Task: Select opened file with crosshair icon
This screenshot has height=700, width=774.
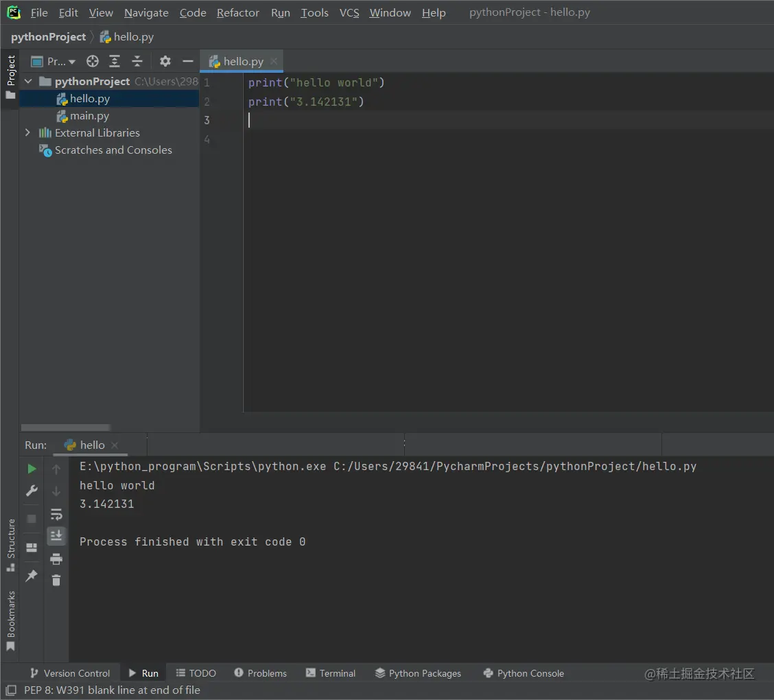Action: coord(92,61)
